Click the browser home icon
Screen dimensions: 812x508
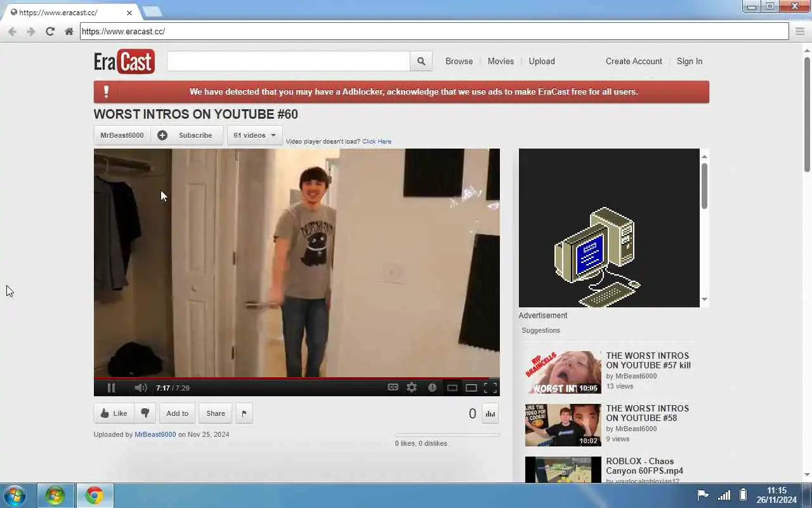(69, 31)
